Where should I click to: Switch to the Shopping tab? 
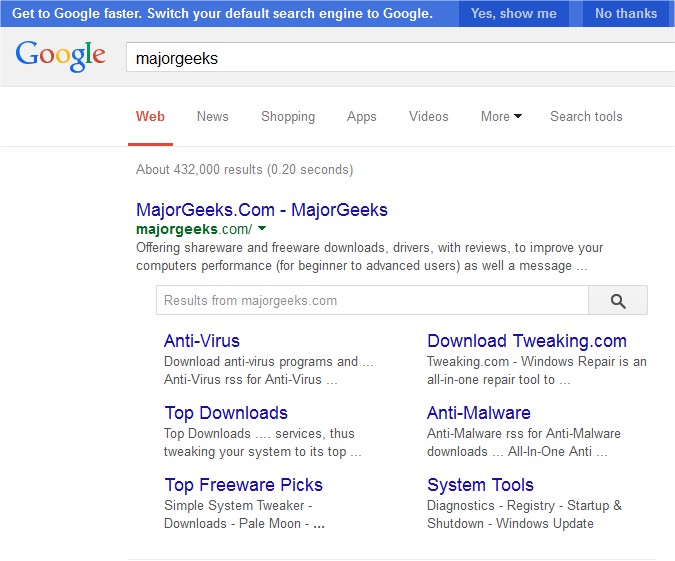pos(288,116)
